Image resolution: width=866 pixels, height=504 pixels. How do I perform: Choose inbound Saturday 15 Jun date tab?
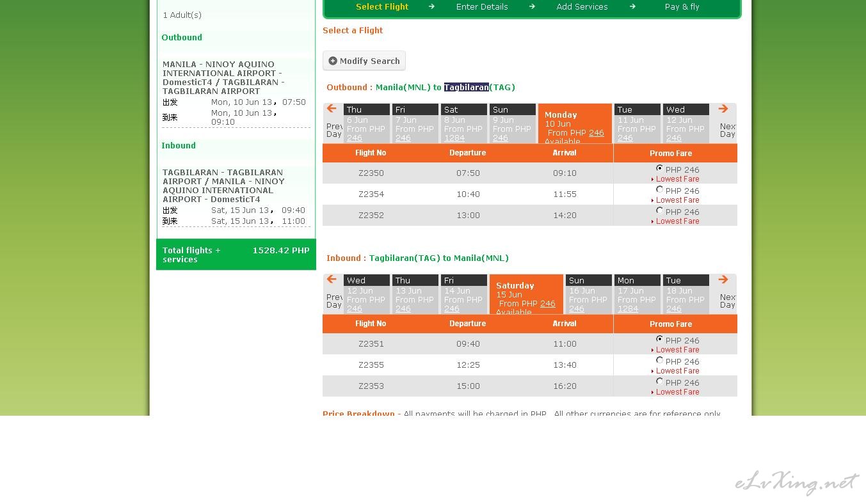click(526, 294)
